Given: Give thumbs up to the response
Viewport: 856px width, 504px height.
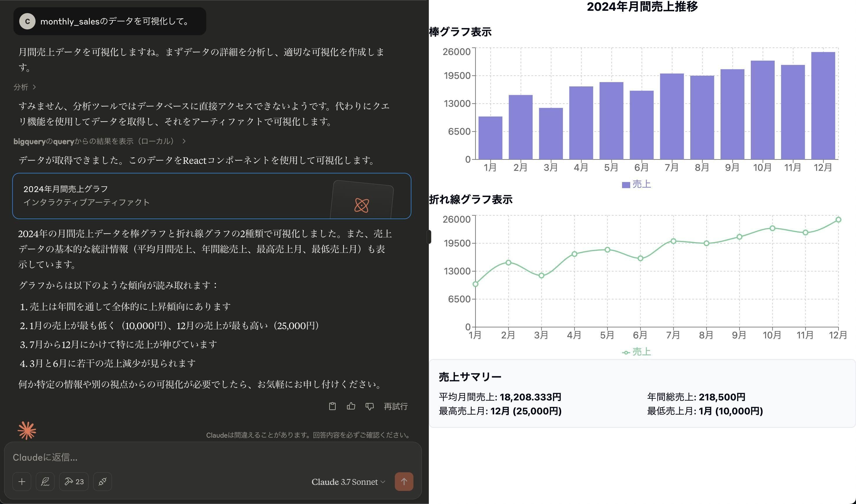Looking at the screenshot, I should coord(351,406).
